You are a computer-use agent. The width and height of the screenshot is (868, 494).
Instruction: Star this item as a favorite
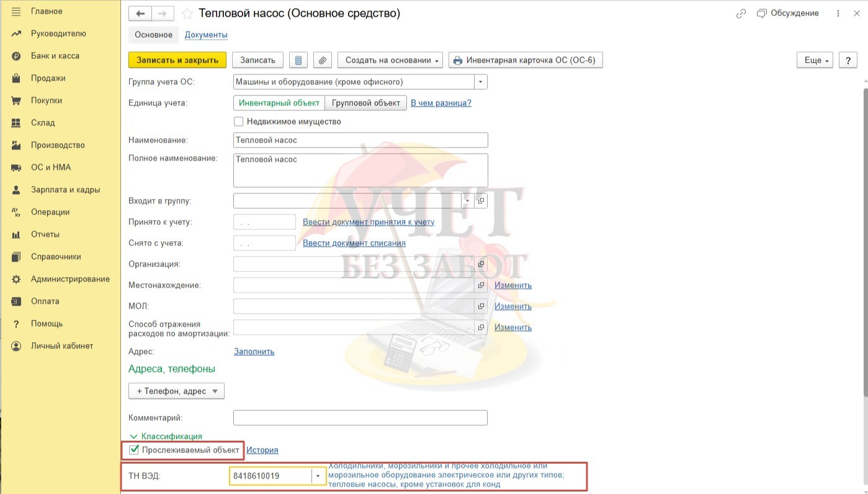pyautogui.click(x=187, y=14)
